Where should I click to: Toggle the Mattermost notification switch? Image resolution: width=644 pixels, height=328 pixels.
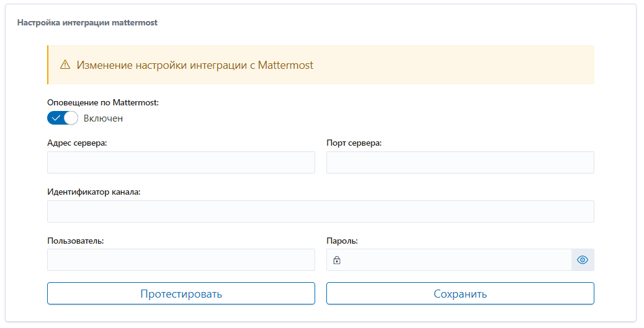pos(63,118)
